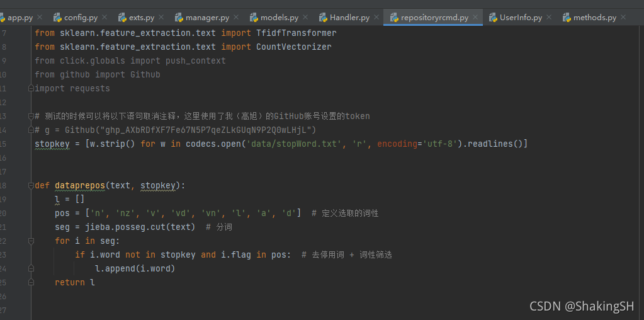
Task: Click the 'data/stopWord.txt' string
Action: pos(294,144)
